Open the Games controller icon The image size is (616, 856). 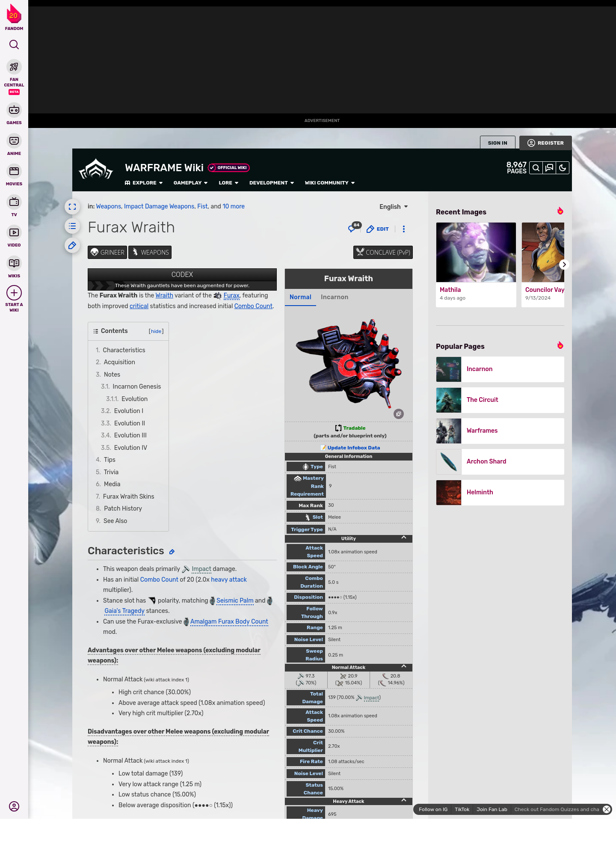tap(14, 110)
